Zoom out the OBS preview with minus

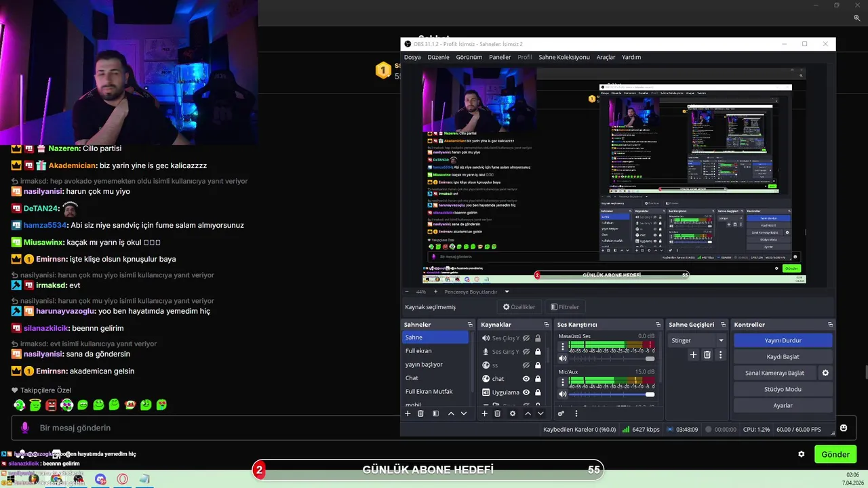(407, 291)
